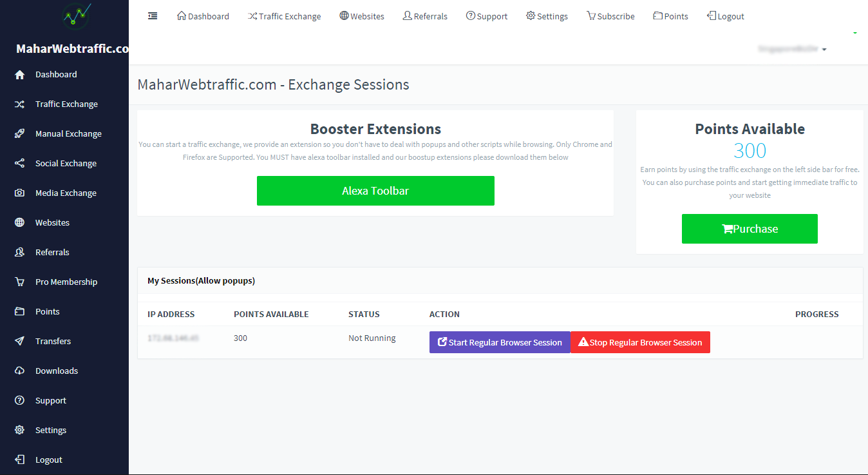
Task: Go to Websites in top navigation
Action: [x=362, y=16]
